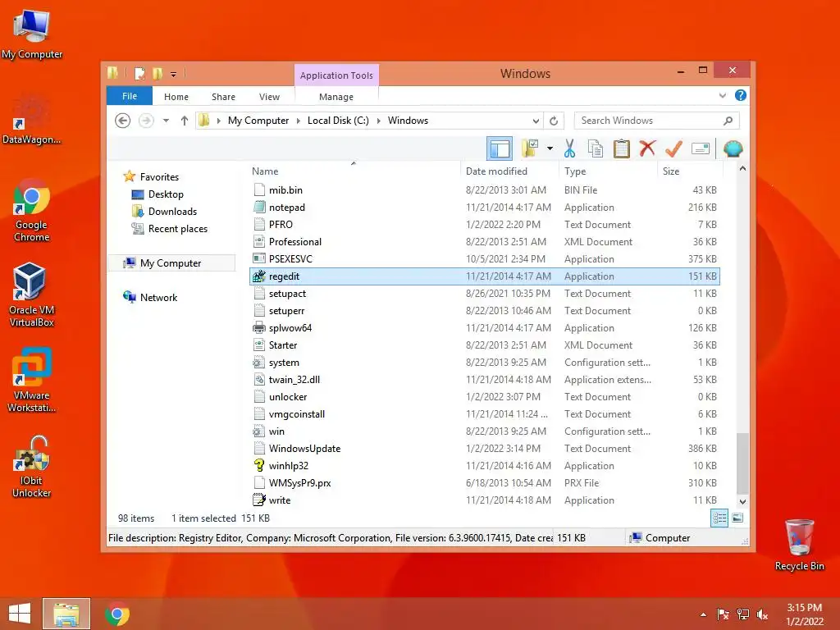The image size is (840, 630).
Task: Expand the ribbon with the chevron
Action: (723, 95)
